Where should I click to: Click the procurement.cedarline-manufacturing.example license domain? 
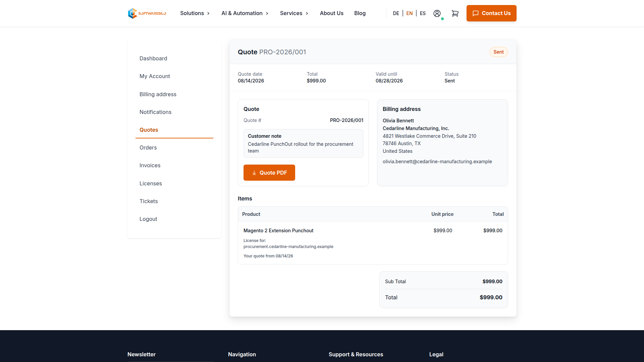[x=288, y=247]
